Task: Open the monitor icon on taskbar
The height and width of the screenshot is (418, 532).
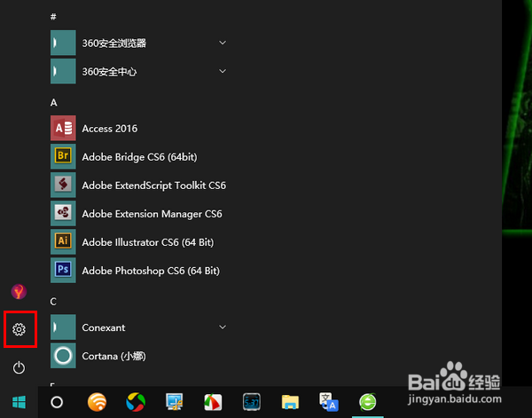Action: pos(175,402)
